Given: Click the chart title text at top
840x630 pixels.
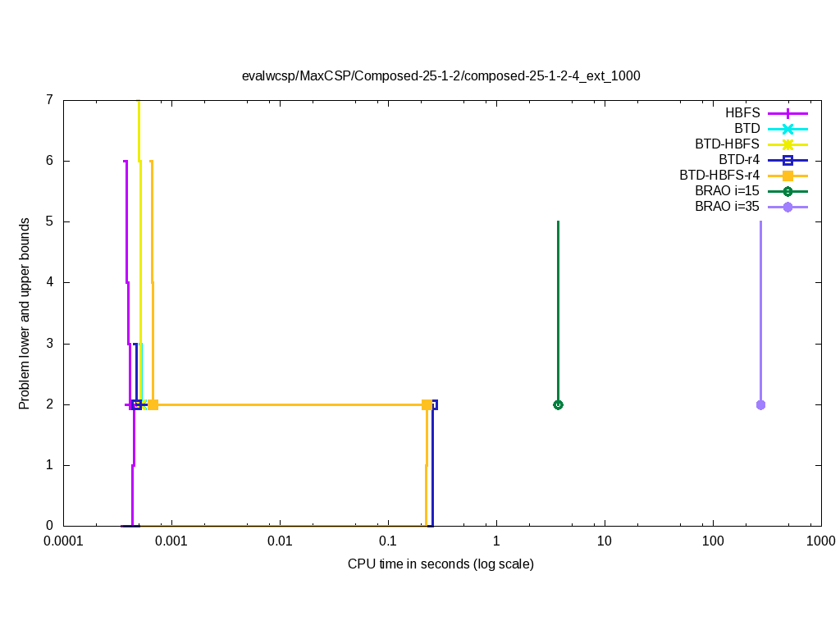Looking at the screenshot, I should [x=441, y=75].
